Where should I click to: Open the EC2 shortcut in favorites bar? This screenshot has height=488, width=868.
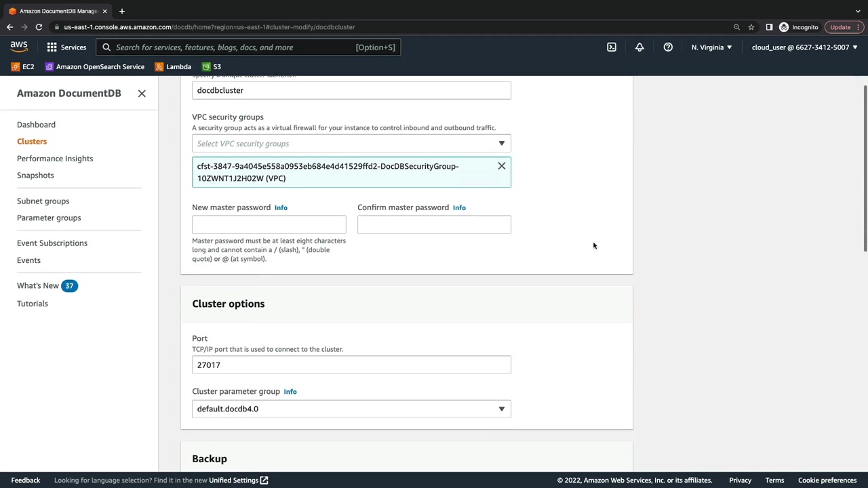[22, 67]
